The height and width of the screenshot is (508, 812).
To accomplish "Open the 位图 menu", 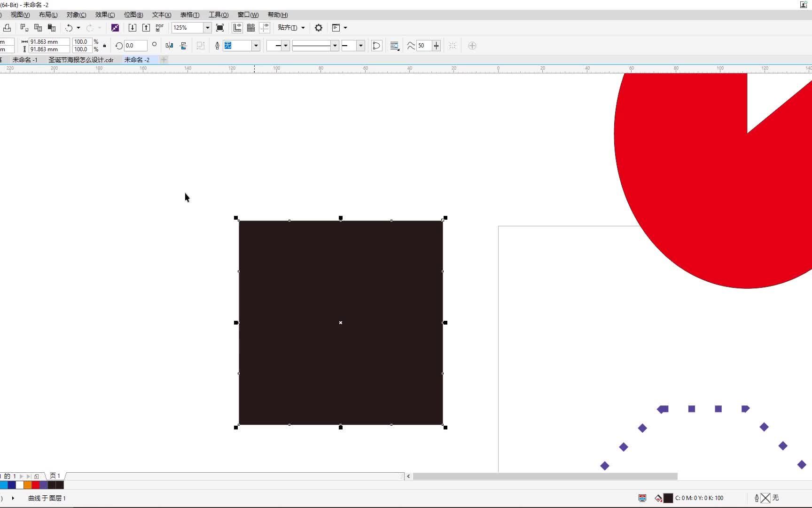I will [x=133, y=15].
